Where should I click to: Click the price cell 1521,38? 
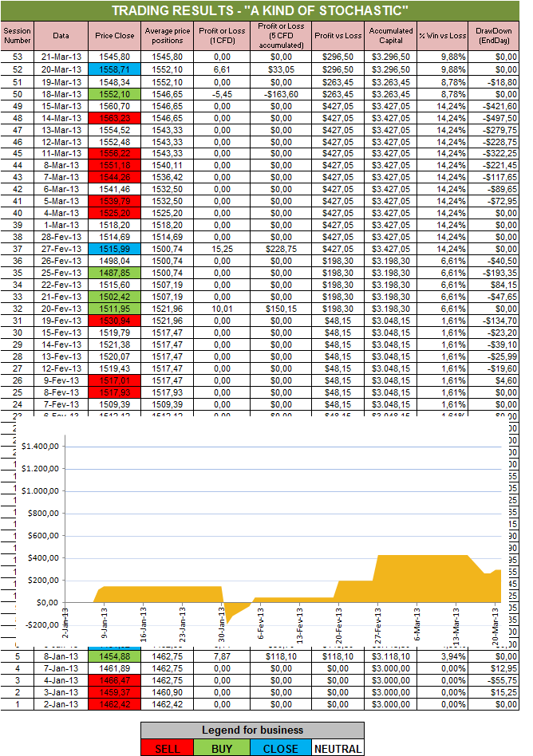pos(114,345)
